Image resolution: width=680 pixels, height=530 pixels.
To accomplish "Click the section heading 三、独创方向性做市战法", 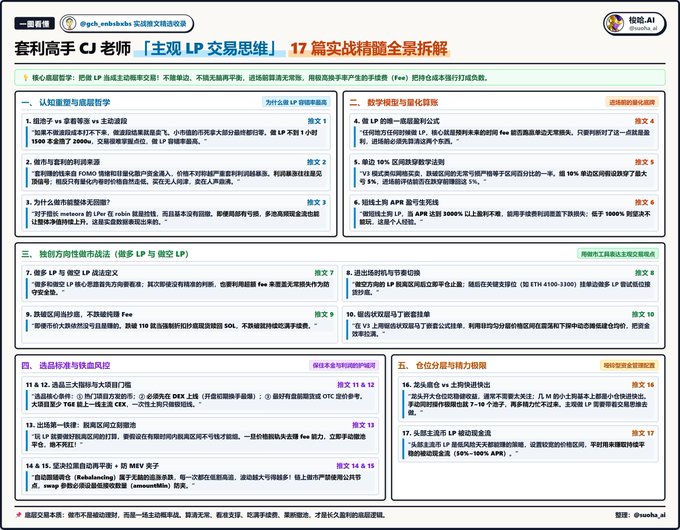I will pos(105,254).
